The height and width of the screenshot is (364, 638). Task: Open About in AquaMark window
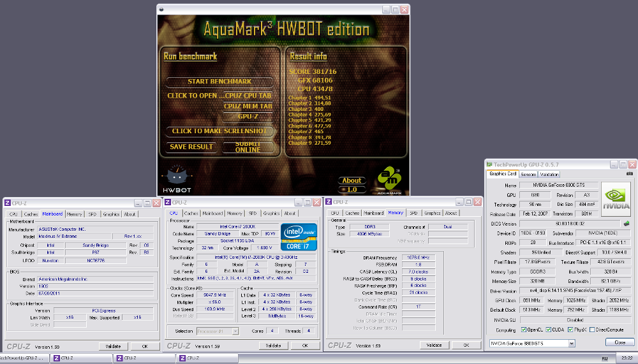(x=352, y=180)
